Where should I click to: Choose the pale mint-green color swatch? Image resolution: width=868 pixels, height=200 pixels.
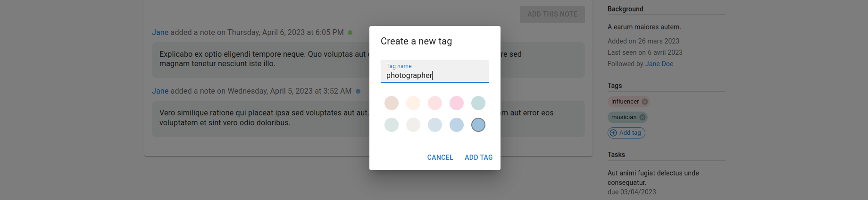coord(392,125)
